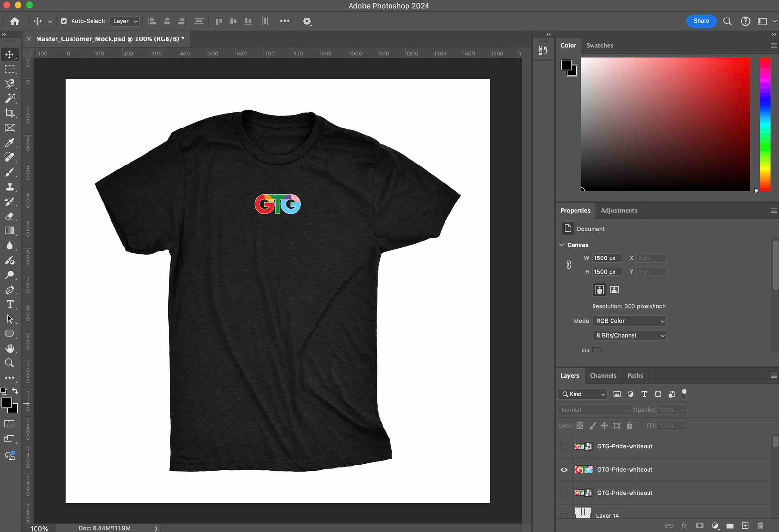779x532 pixels.
Task: Select the Horizontal Type tool
Action: (x=9, y=304)
